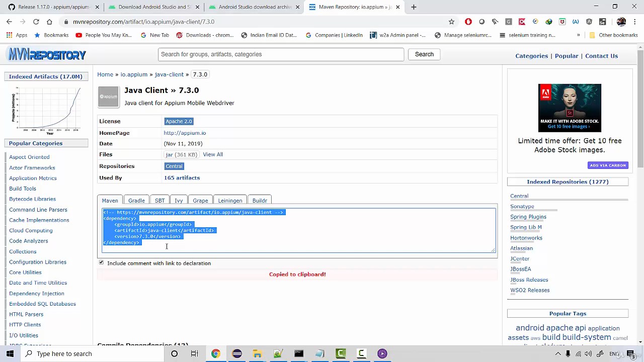Open the Apps bookmarks shortcut
Viewport: 644px width, 362px height.
pyautogui.click(x=17, y=35)
